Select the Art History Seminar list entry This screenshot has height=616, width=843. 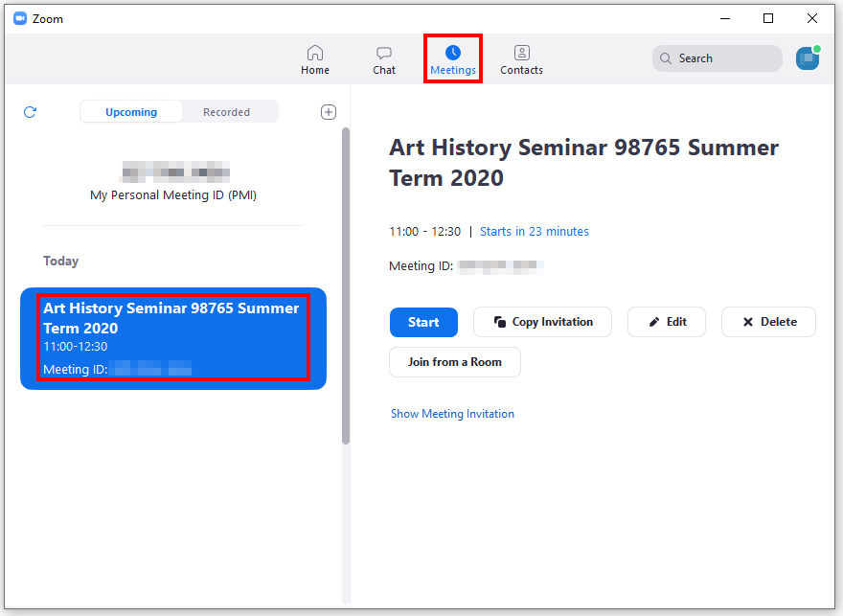click(x=172, y=338)
